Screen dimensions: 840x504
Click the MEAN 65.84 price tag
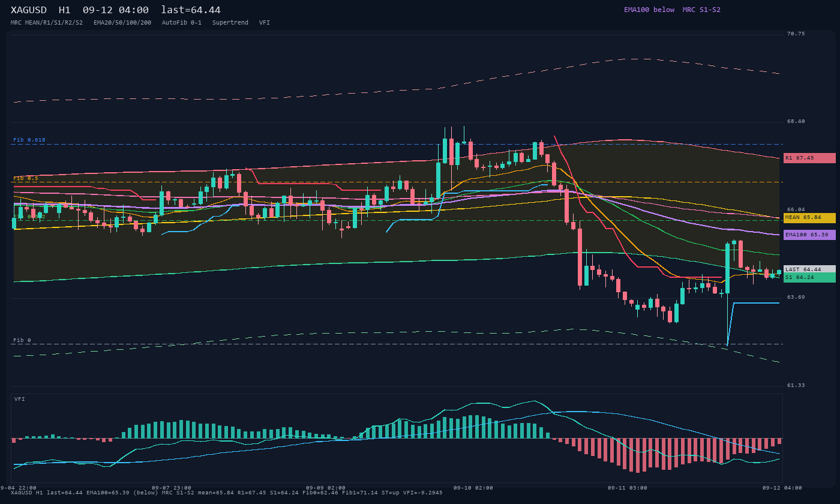(x=809, y=218)
